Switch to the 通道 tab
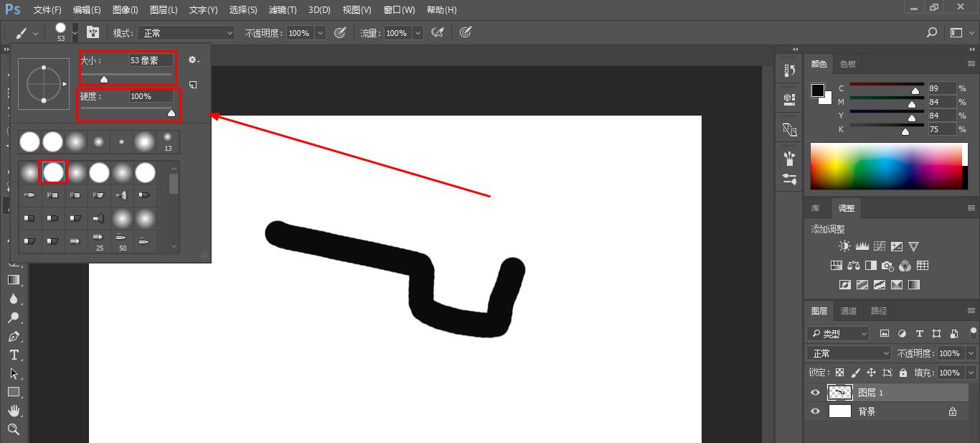The width and height of the screenshot is (980, 443). coord(849,311)
